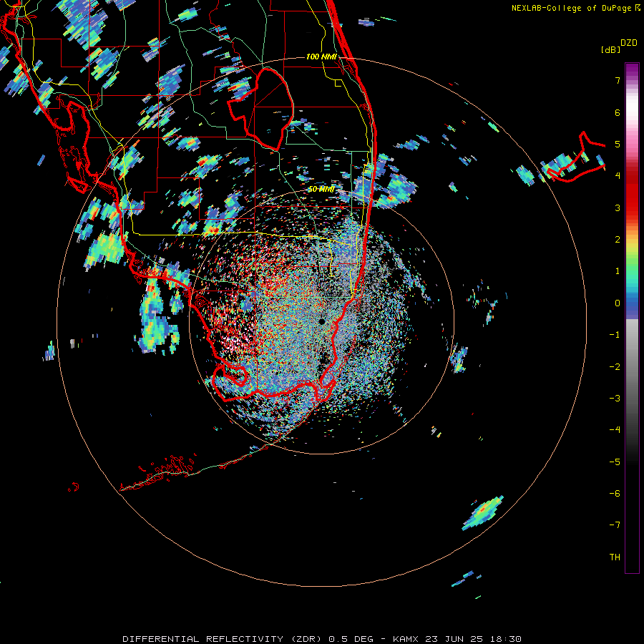Click the -7 value on the color scale
This screenshot has height=644, width=644.
pyautogui.click(x=615, y=525)
